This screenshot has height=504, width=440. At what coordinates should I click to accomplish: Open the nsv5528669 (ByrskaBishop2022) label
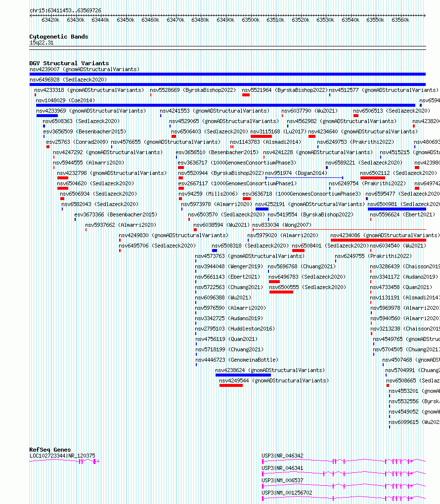pyautogui.click(x=193, y=90)
